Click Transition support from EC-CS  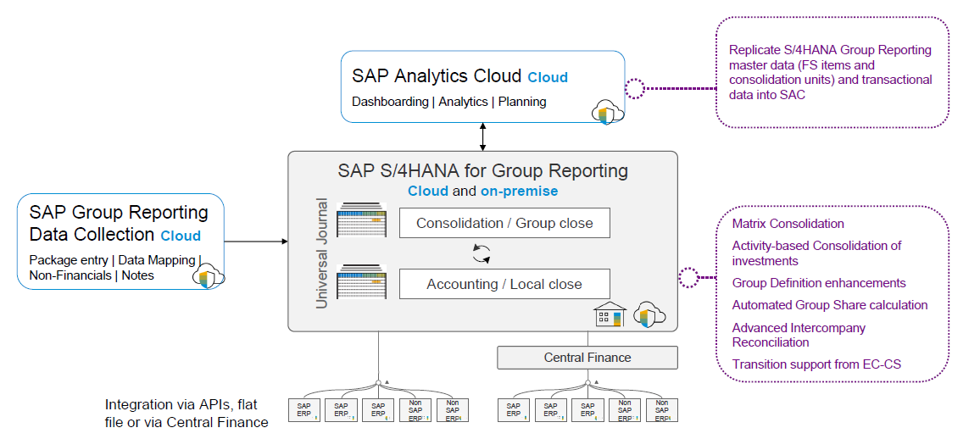click(x=816, y=364)
